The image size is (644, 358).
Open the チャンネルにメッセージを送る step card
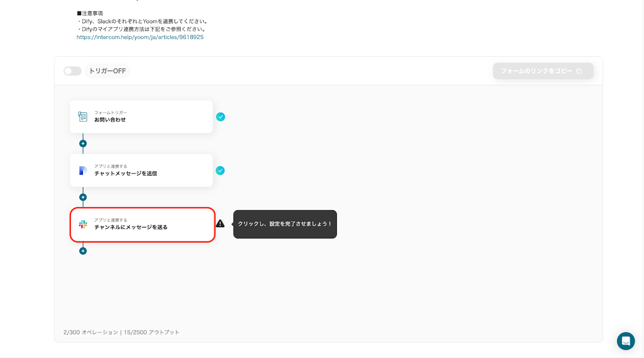[x=142, y=224]
